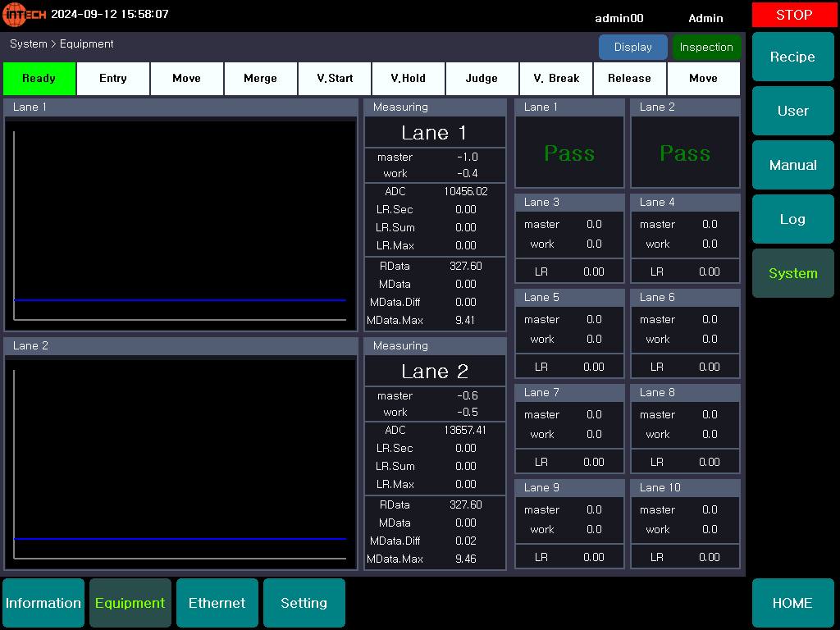Select the V. Break step
Image resolution: width=840 pixels, height=630 pixels.
coord(556,78)
